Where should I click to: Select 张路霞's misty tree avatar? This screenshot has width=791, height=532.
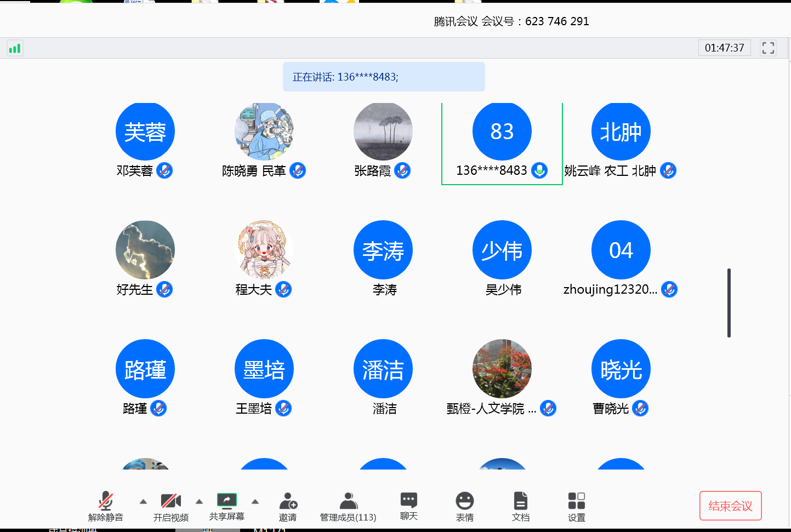383,131
